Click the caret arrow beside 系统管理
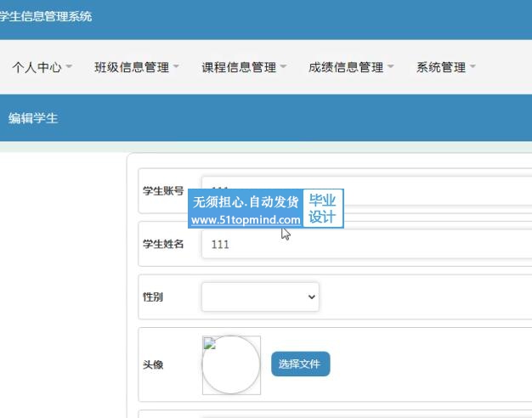Image resolution: width=532 pixels, height=418 pixels. (473, 67)
